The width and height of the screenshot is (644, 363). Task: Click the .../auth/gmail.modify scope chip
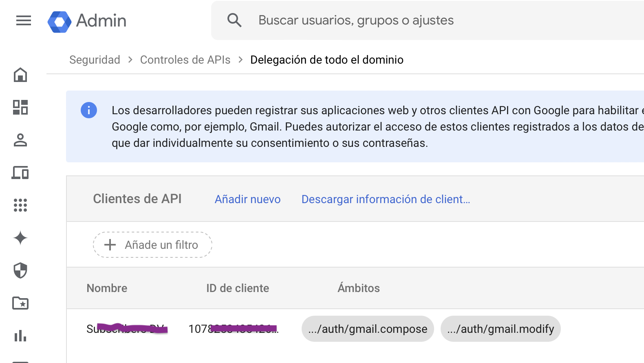coord(501,329)
